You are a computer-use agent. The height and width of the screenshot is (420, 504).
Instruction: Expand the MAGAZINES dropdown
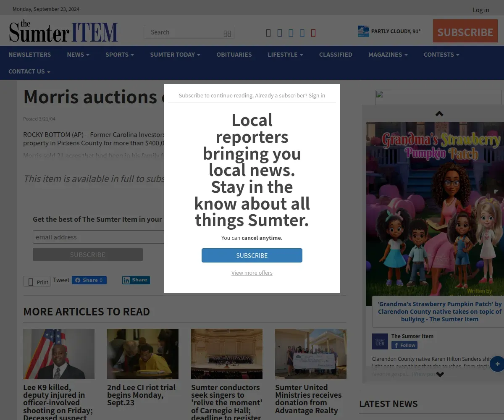point(388,55)
